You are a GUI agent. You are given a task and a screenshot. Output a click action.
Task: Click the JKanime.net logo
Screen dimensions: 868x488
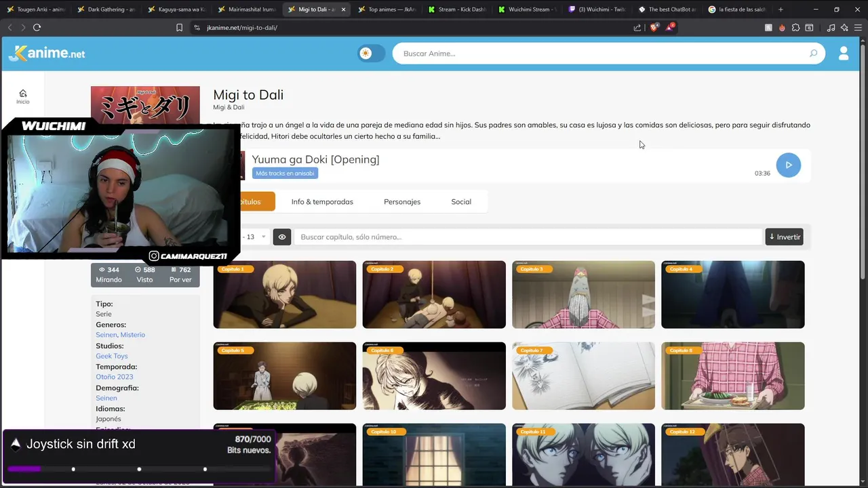(x=47, y=54)
